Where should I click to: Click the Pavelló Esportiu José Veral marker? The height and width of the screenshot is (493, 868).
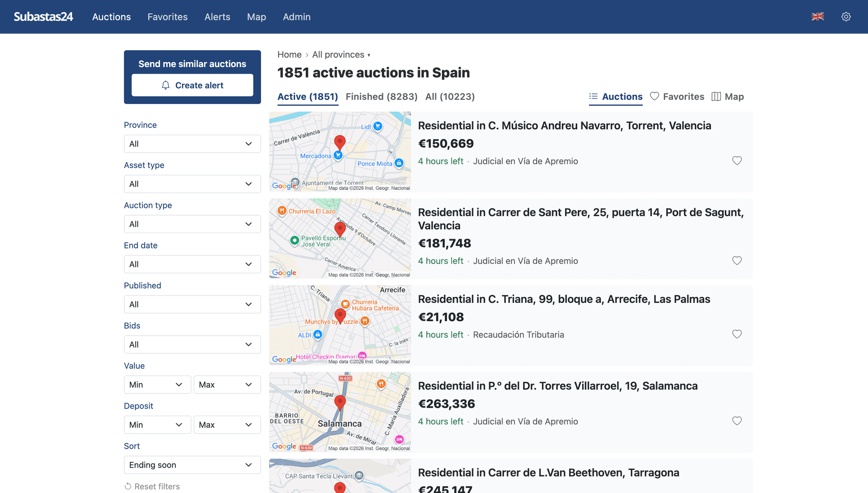click(x=294, y=240)
